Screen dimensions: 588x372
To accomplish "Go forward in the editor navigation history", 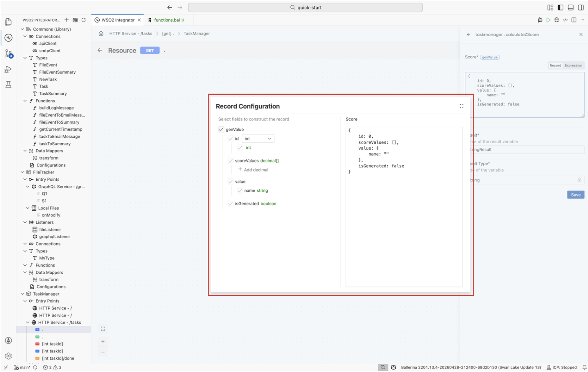I will (180, 8).
